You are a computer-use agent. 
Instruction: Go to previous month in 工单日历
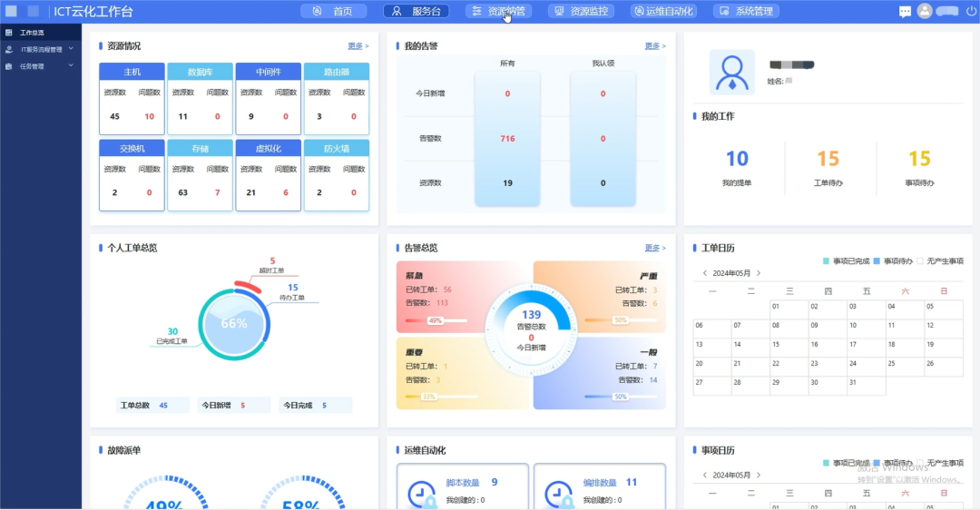click(705, 273)
